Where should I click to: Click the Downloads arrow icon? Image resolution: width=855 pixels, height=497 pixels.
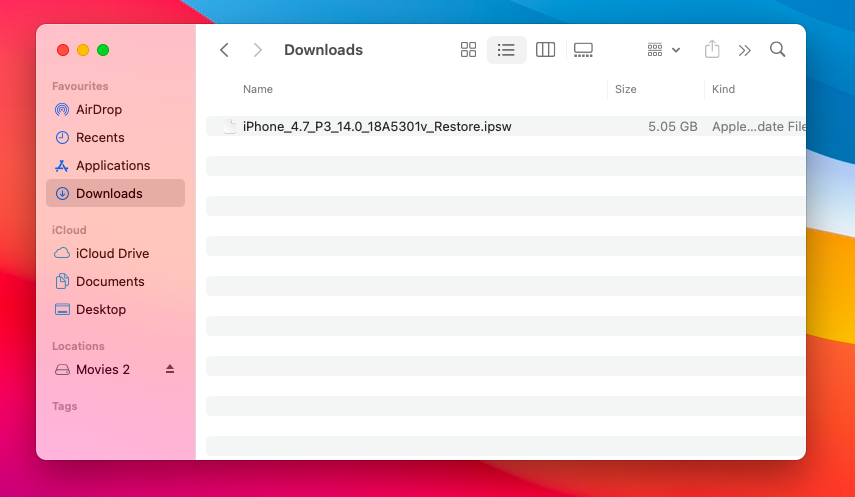[x=62, y=193]
